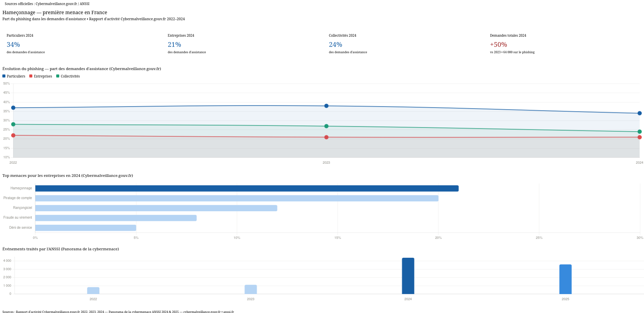Viewport: 644px width, 313px height.
Task: Select the dark blue Hameçonnage bar
Action: [x=247, y=188]
